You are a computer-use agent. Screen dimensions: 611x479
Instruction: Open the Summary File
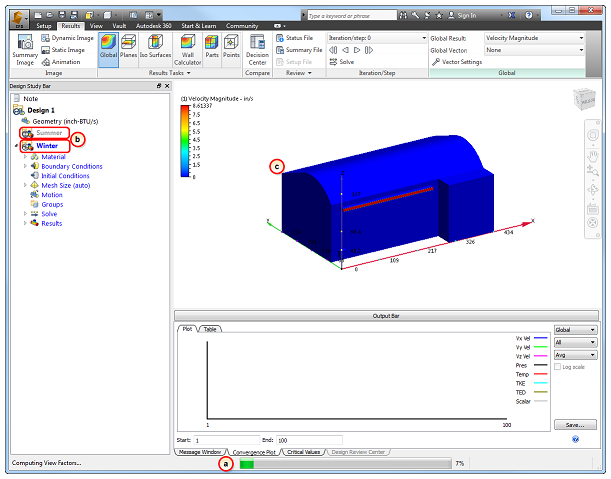tap(299, 50)
